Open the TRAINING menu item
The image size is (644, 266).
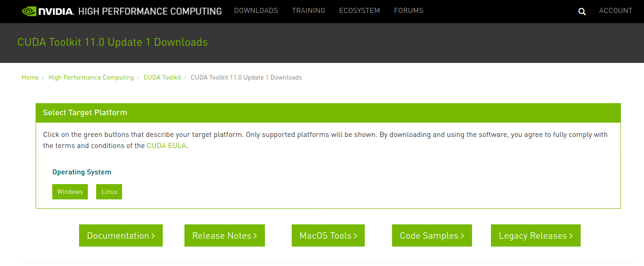[x=308, y=11]
